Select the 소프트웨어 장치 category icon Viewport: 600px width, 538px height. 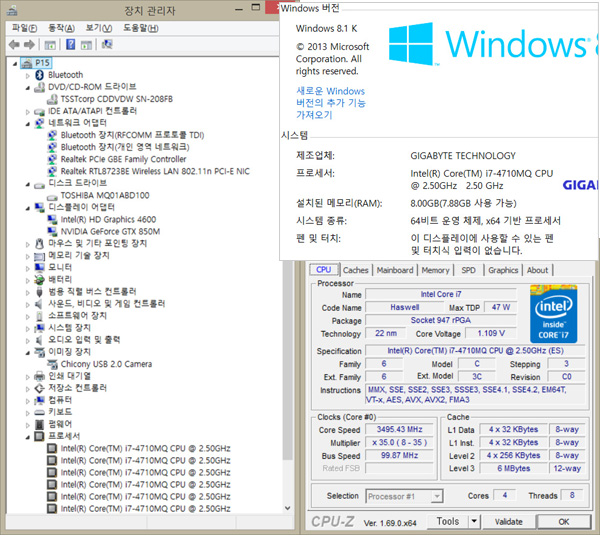coord(39,316)
